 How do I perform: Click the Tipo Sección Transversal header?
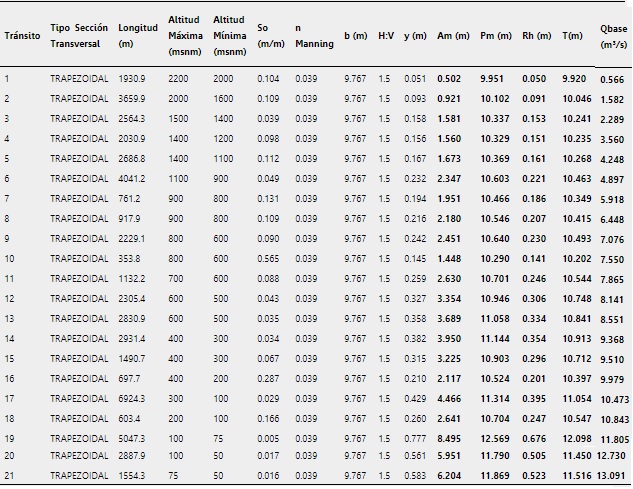[79, 35]
